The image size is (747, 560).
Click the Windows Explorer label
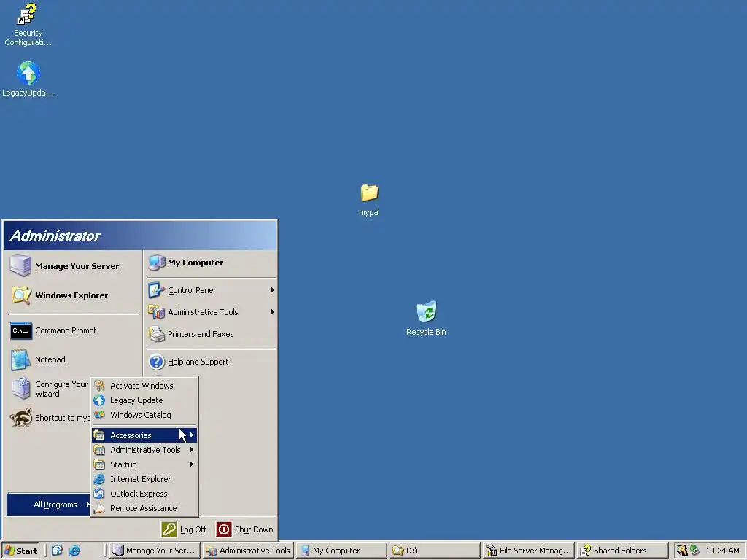71,295
